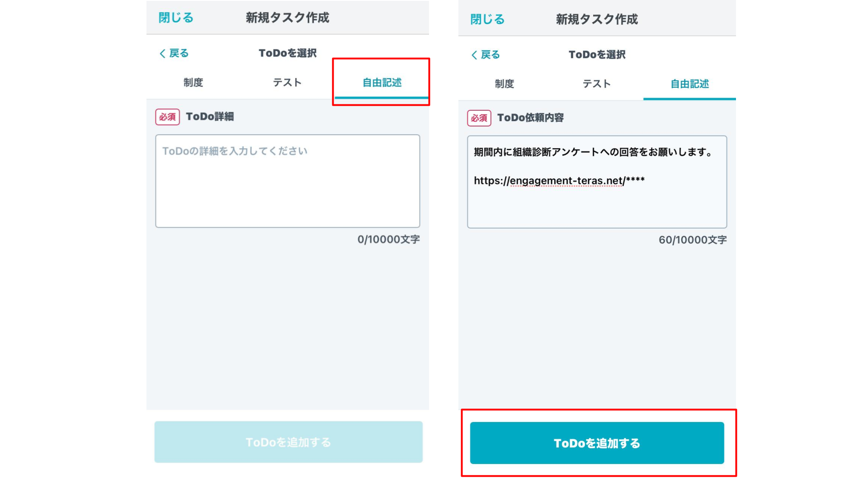Select the 制度 tab in left screen
Image resolution: width=868 pixels, height=488 pixels.
pyautogui.click(x=193, y=82)
